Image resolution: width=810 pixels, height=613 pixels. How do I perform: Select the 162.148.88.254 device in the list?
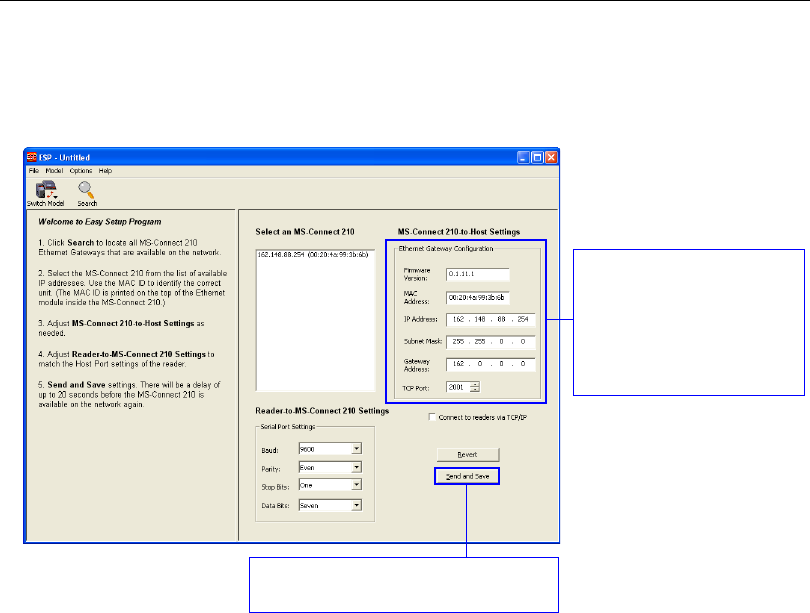(313, 255)
